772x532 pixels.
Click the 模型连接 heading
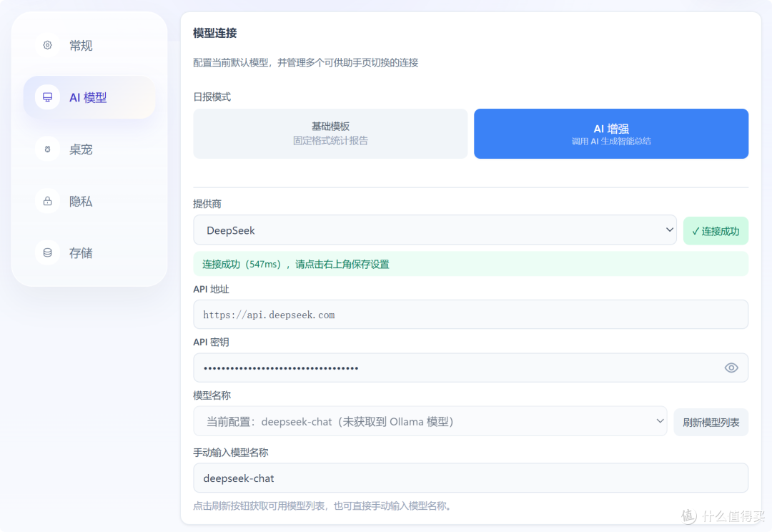pyautogui.click(x=215, y=33)
